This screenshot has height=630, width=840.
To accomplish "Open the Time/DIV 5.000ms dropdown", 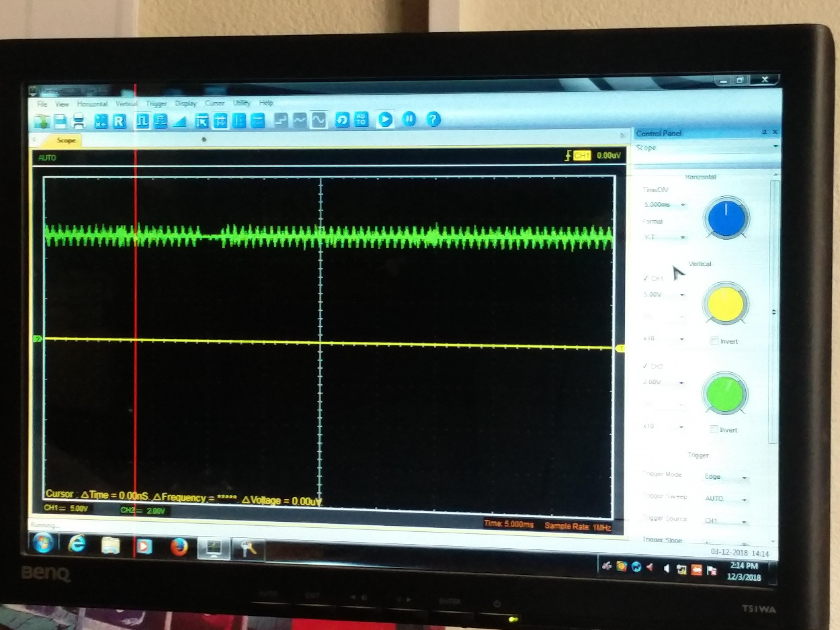I will click(x=664, y=205).
